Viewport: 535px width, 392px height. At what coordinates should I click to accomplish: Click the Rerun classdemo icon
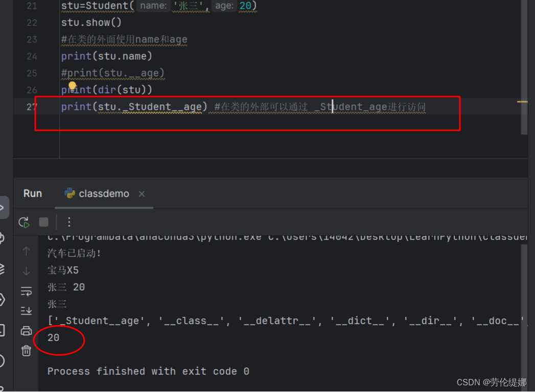[x=24, y=222]
